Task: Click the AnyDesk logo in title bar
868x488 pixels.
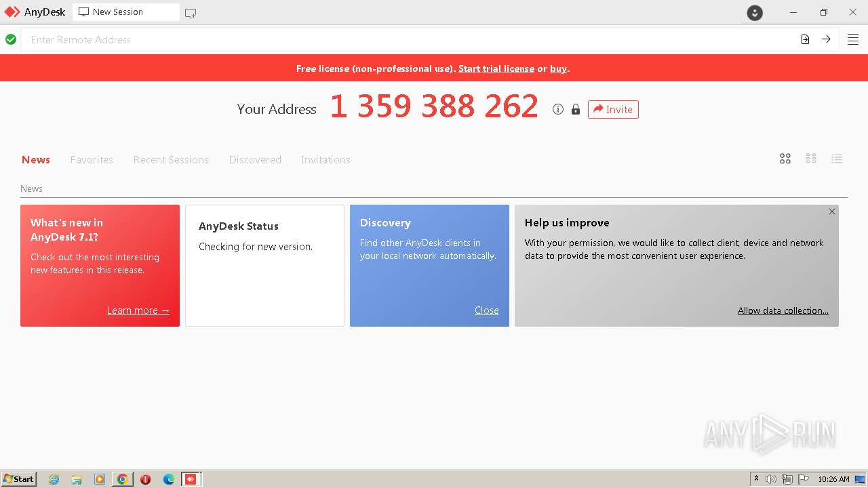Action: (x=12, y=12)
